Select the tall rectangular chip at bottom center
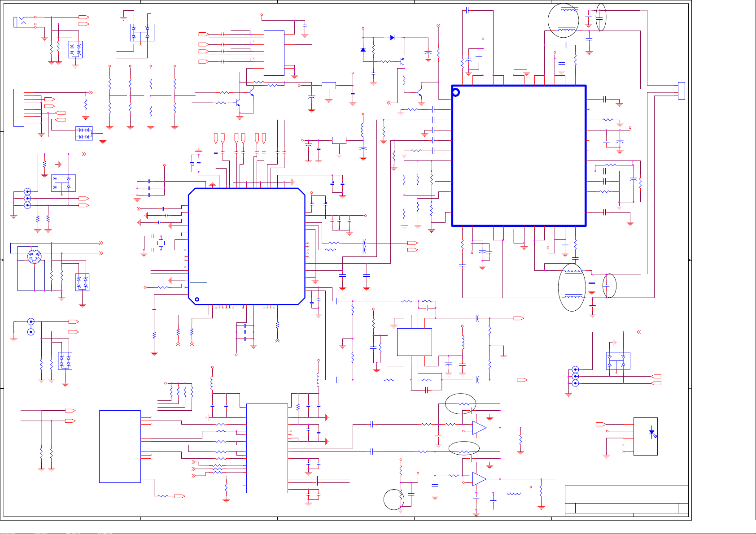This screenshot has height=534, width=756. click(267, 448)
